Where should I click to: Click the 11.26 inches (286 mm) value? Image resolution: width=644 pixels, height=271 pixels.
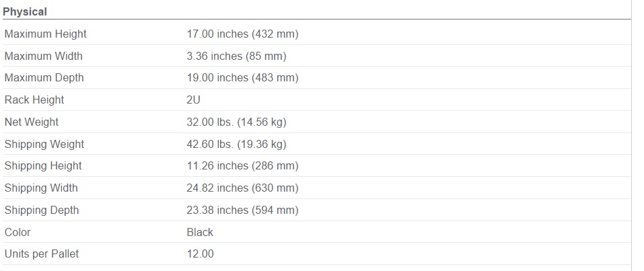click(x=242, y=166)
